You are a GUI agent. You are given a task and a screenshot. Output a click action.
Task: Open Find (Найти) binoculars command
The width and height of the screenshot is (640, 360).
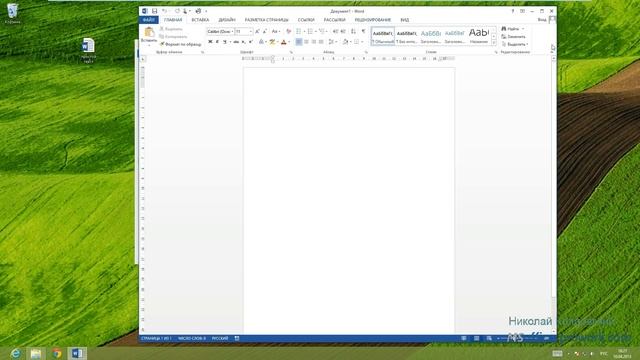tap(510, 29)
